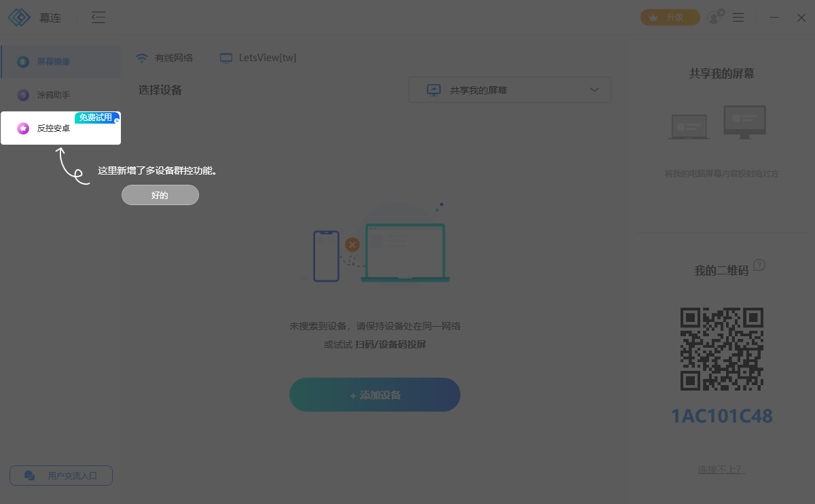This screenshot has width=815, height=504.
Task: Click the chat bubble icon in 用户交流入口
Action: click(x=30, y=475)
